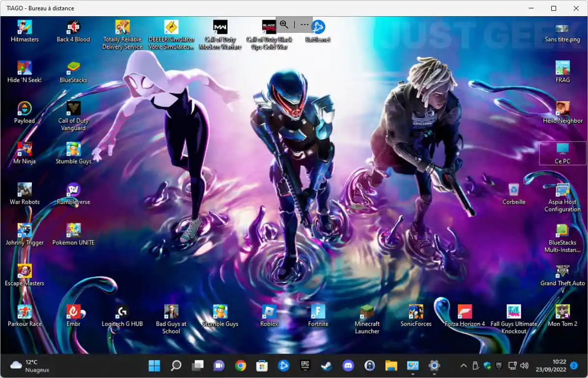Click the Payload shortcut
Screen dimensions: 588x378
tap(25, 112)
